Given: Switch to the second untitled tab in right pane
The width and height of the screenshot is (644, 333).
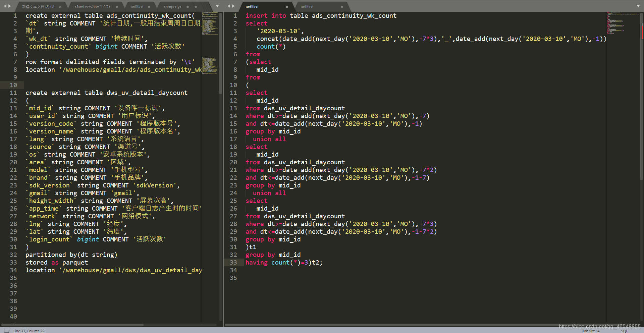Looking at the screenshot, I should tap(307, 7).
